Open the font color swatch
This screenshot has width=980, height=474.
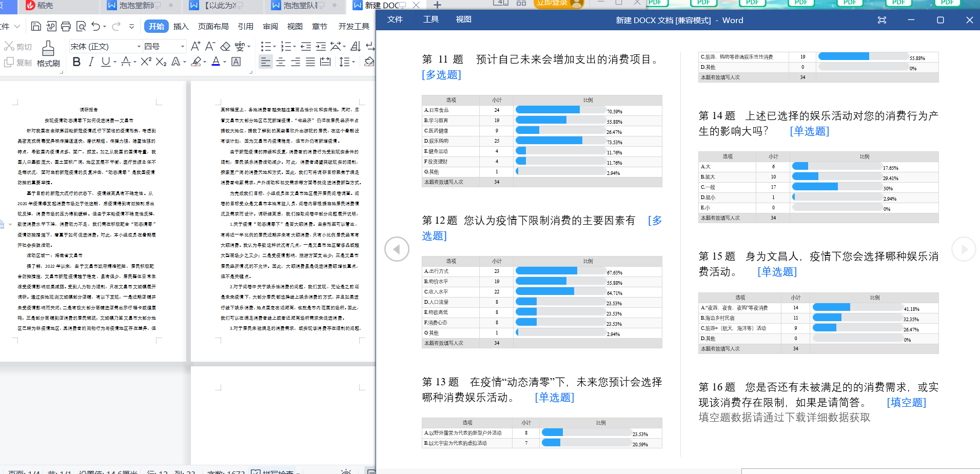[x=216, y=62]
